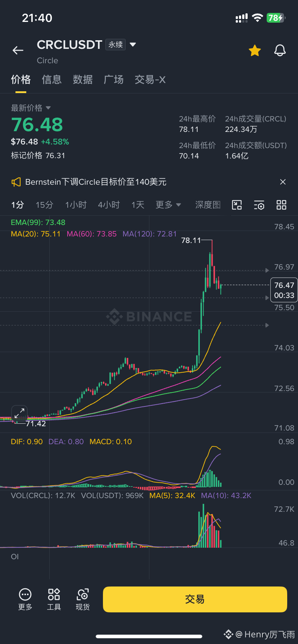The width and height of the screenshot is (298, 644).
Task: Open the 工具 tools icon
Action: (54, 599)
